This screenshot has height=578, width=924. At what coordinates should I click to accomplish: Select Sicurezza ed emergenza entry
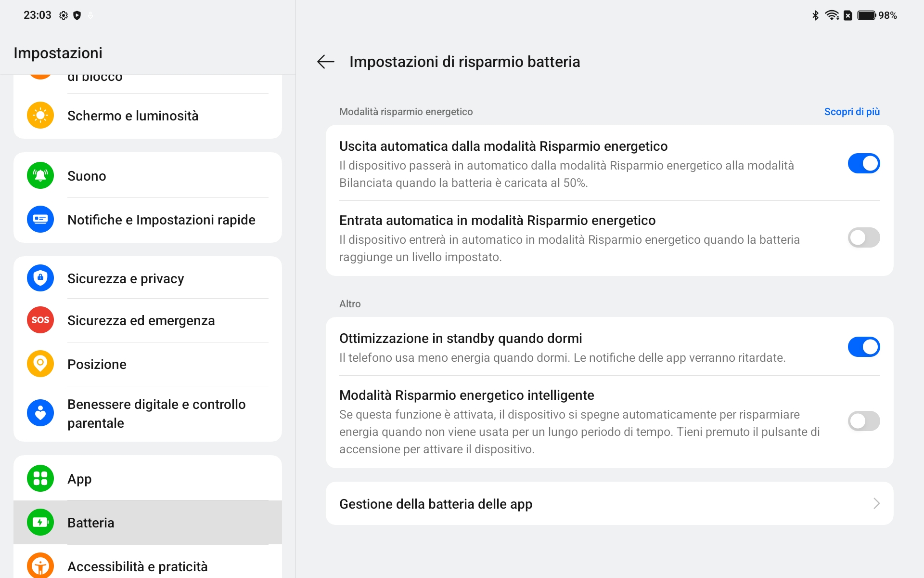[148, 320]
